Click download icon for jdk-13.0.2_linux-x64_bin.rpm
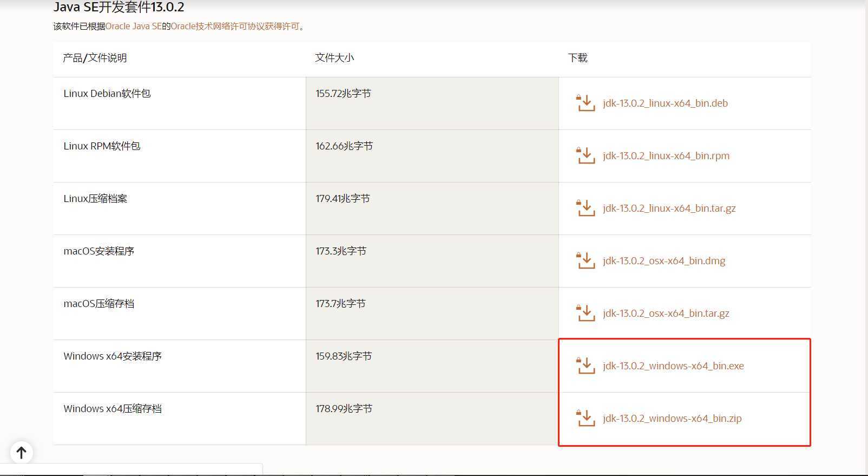 586,155
